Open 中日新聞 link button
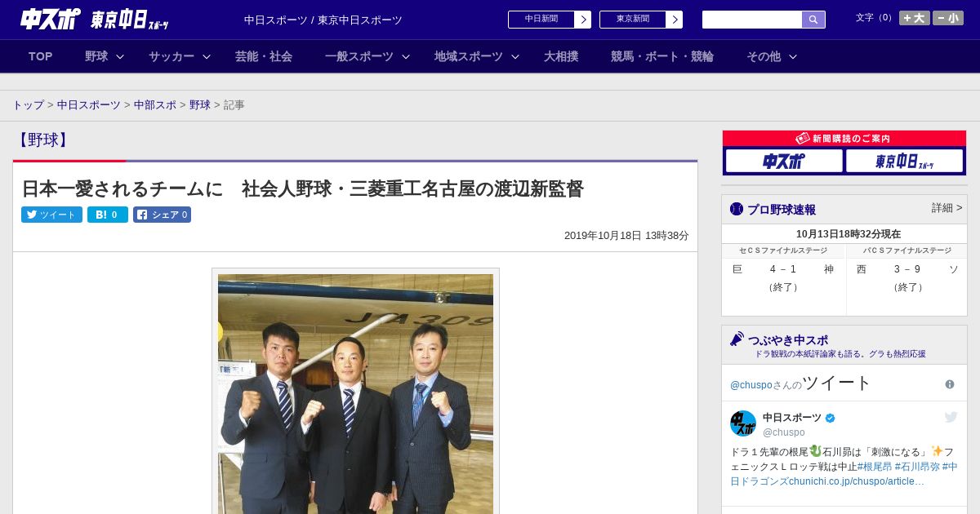This screenshot has height=514, width=980. point(541,20)
